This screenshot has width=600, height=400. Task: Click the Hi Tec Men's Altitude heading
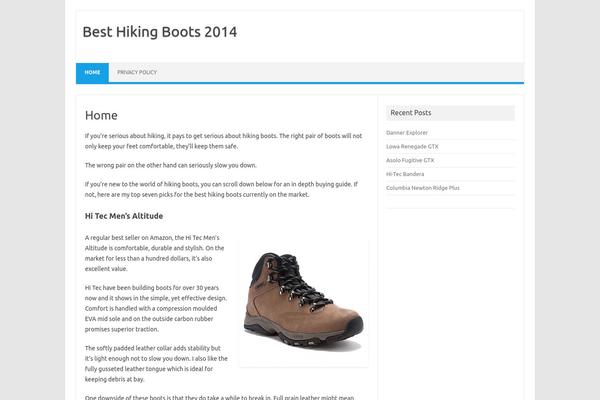[124, 216]
